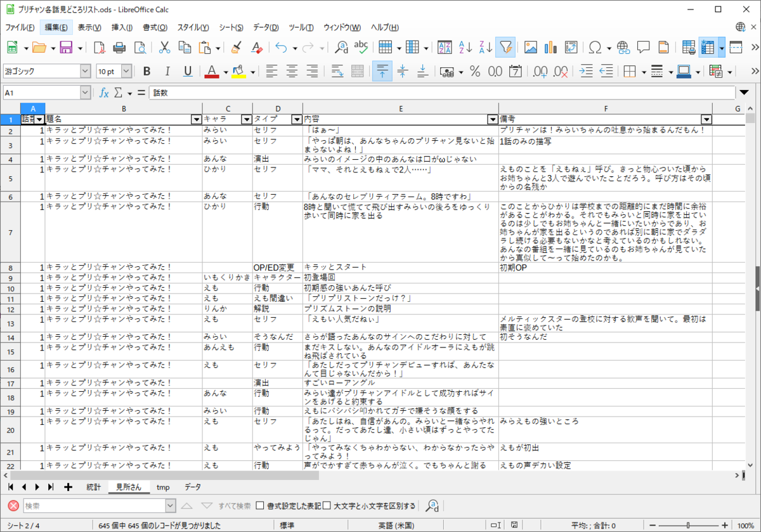
Task: Open the キャラ column filter dropdown
Action: 246,119
